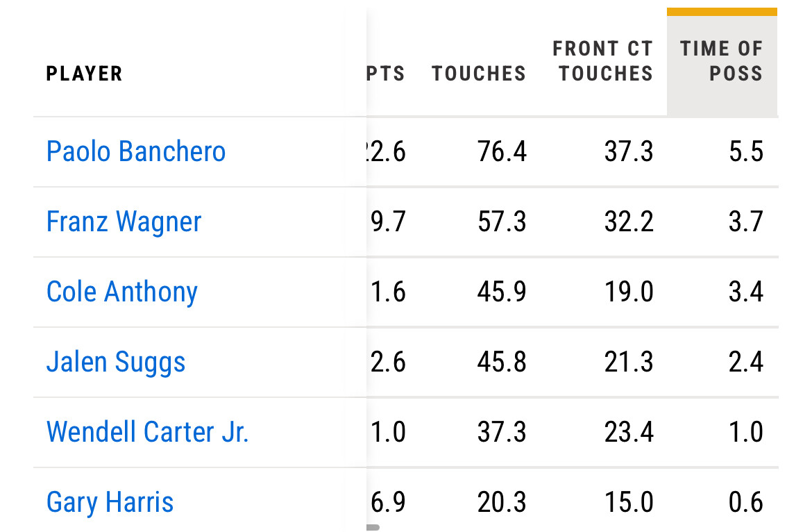Viewport: 812px width, 532px height.
Task: Click the horizontal scrollbar thumb below table
Action: 373,527
